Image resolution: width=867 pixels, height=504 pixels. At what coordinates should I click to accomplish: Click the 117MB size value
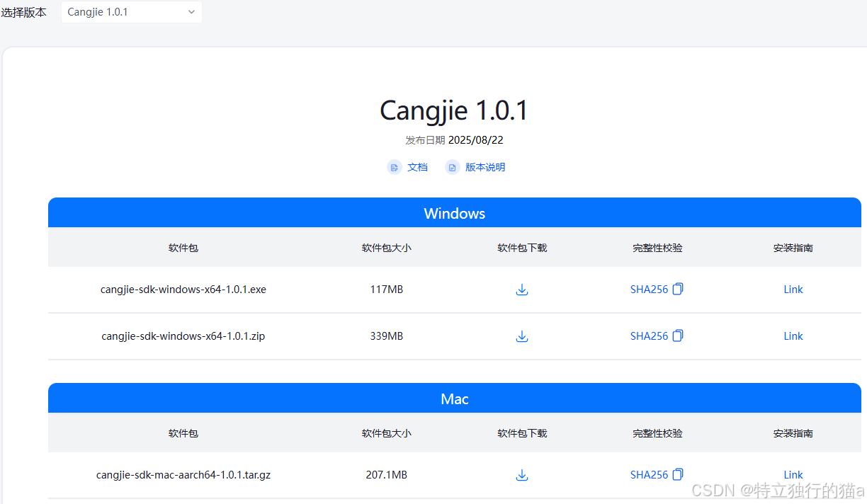(x=387, y=290)
